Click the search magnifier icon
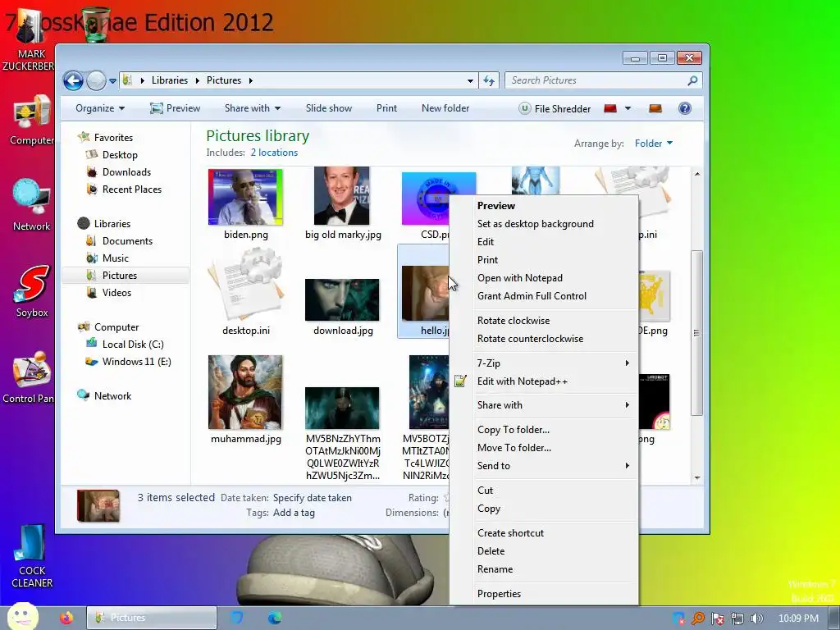Viewport: 840px width, 630px height. (x=692, y=80)
